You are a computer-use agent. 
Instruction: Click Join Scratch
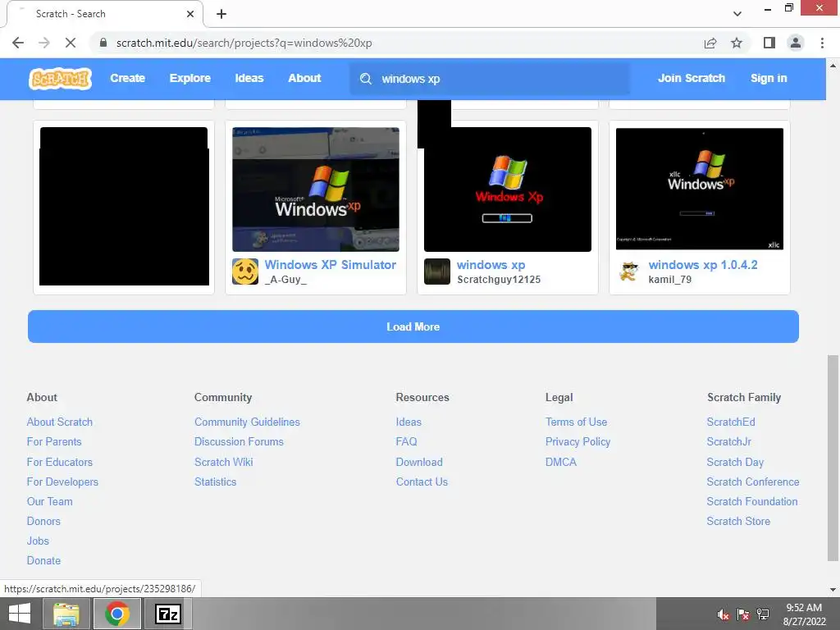[691, 78]
